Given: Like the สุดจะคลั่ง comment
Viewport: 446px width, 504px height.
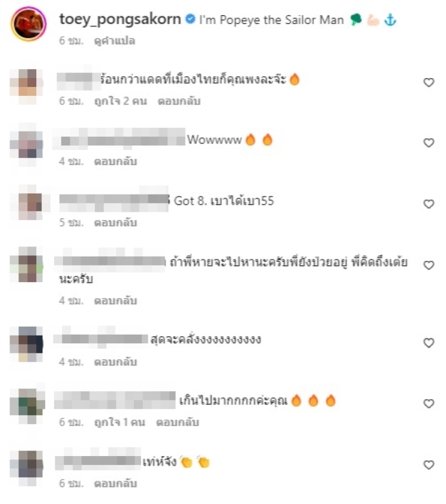Looking at the screenshot, I should (429, 343).
